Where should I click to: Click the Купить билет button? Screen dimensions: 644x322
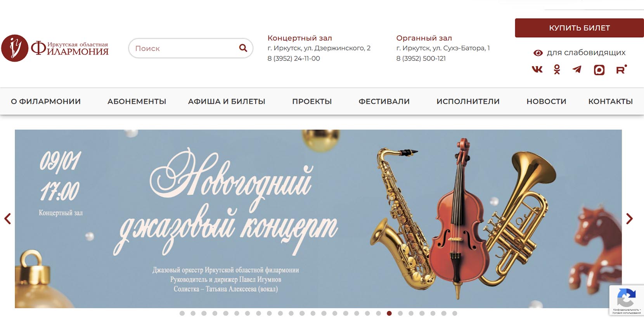(x=579, y=28)
